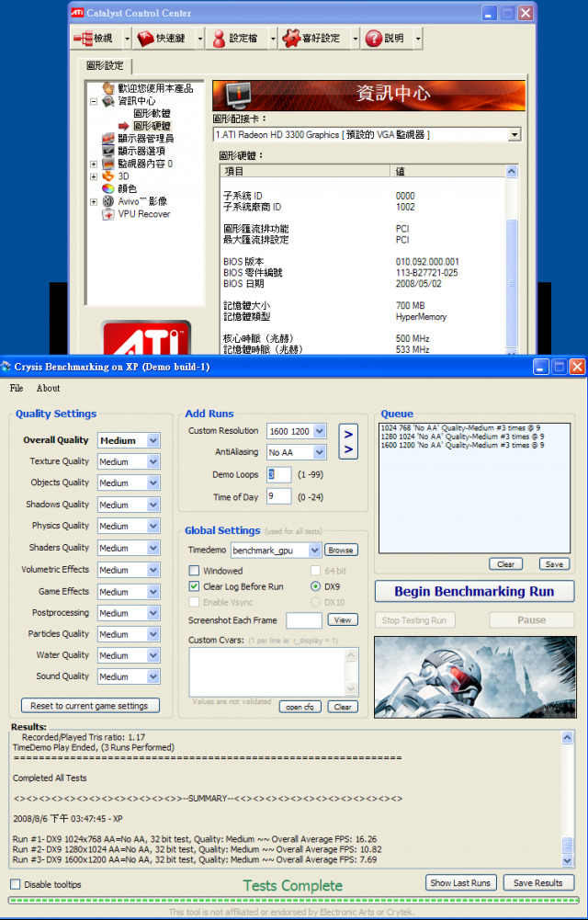
Task: Open the File menu in Crysis Benchmarking
Action: pyautogui.click(x=17, y=388)
